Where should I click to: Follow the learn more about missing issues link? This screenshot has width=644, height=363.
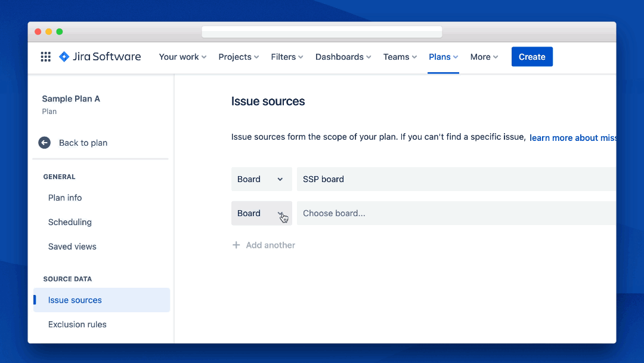(x=572, y=138)
